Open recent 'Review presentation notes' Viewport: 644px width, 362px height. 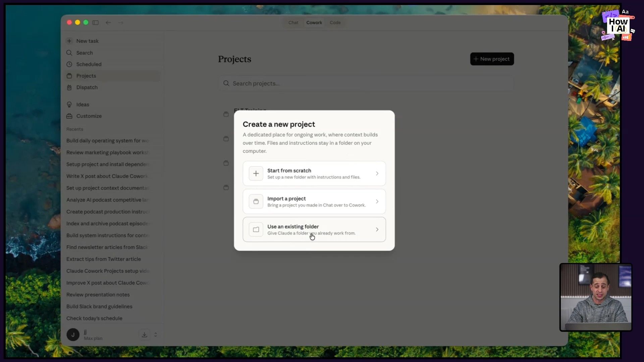98,295
